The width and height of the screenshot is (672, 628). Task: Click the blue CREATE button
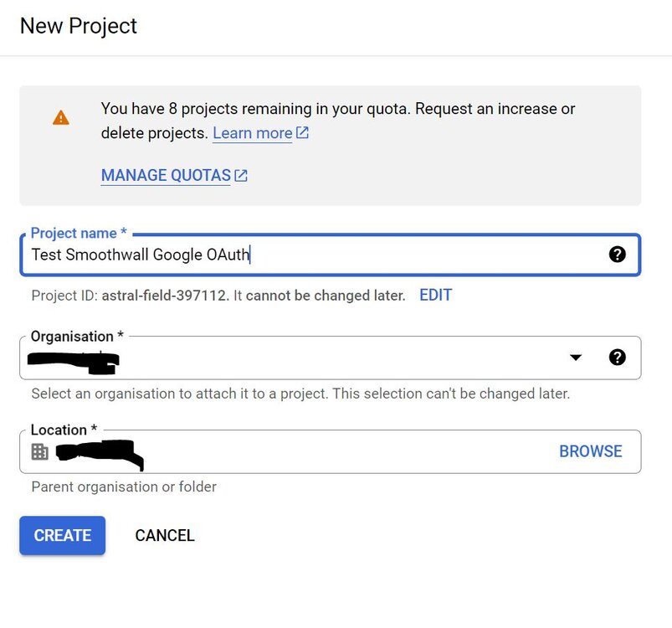pos(62,535)
